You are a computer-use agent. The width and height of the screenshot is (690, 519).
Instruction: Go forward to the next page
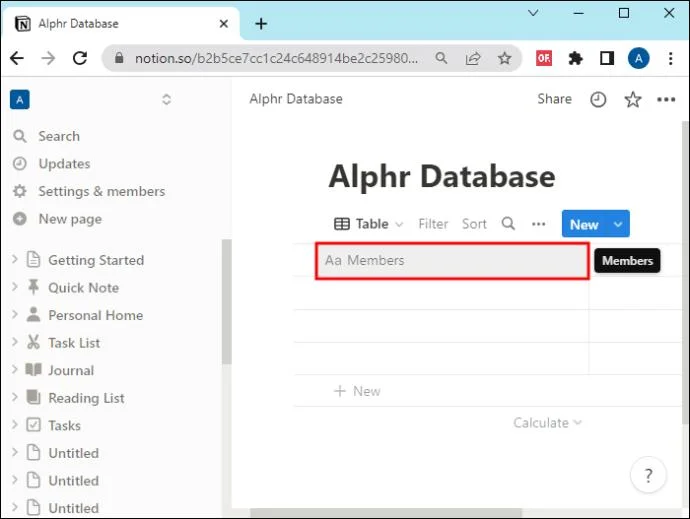pyautogui.click(x=48, y=58)
